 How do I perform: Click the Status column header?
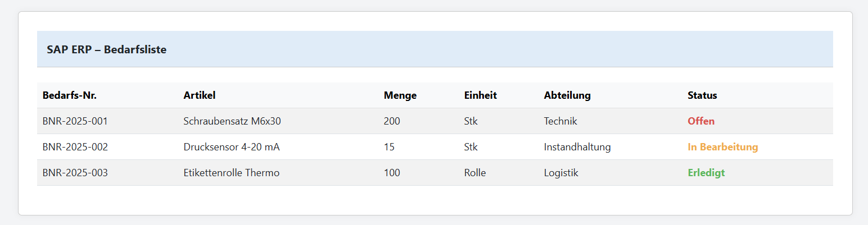[702, 95]
